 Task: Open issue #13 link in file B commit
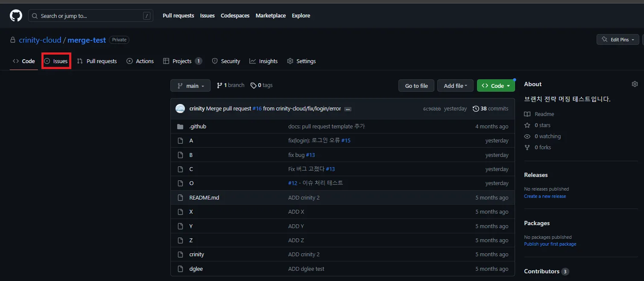coord(310,155)
